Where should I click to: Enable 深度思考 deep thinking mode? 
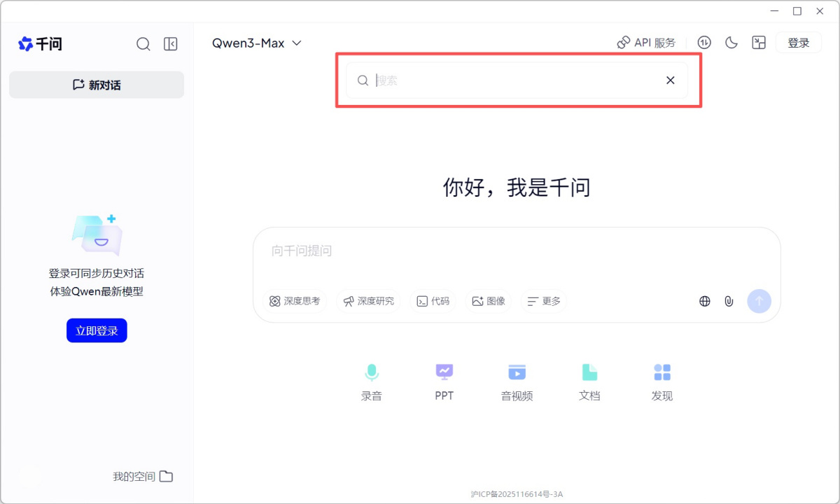click(x=295, y=301)
